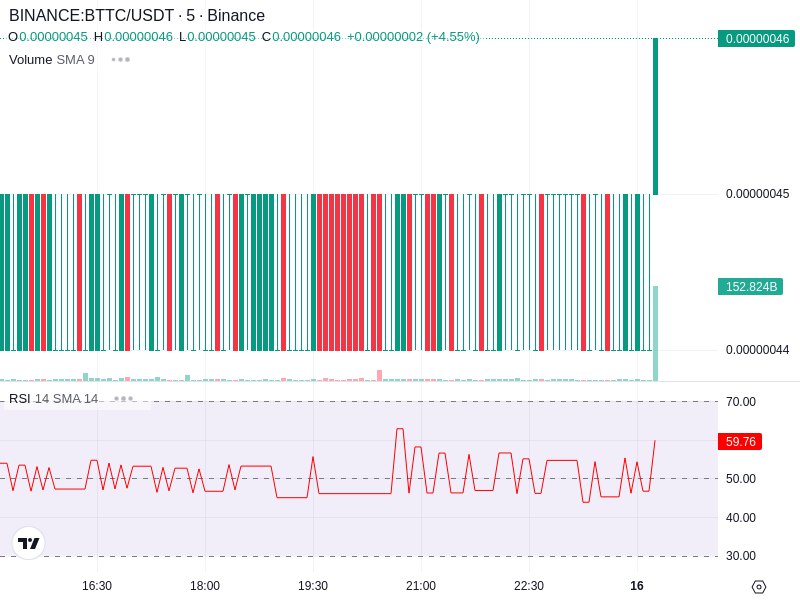
Task: Select the Volume SMA 9 legend
Action: pos(52,60)
